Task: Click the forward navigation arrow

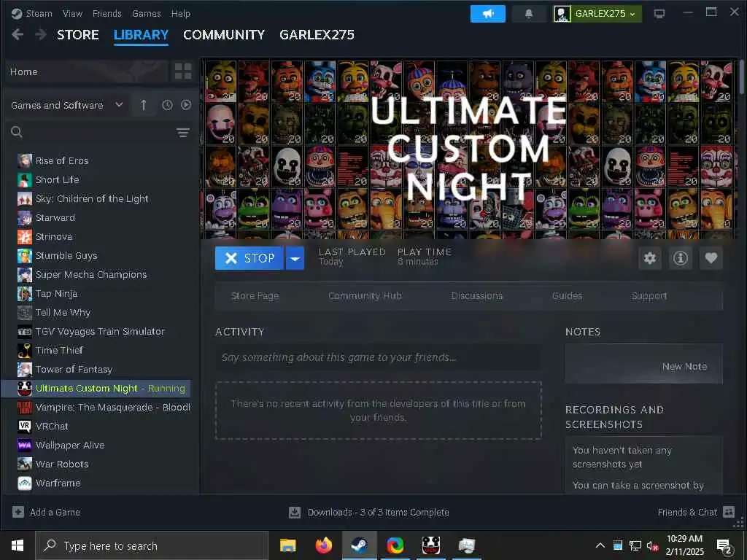Action: click(41, 34)
